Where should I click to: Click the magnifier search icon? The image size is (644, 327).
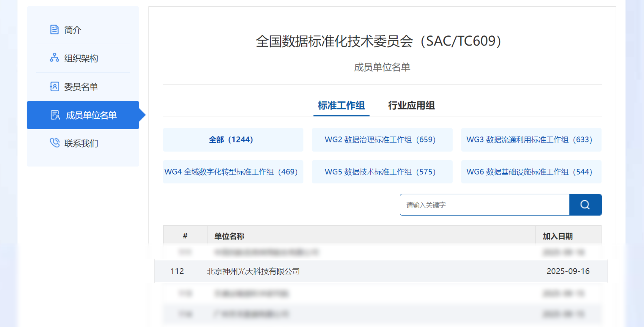coord(585,204)
